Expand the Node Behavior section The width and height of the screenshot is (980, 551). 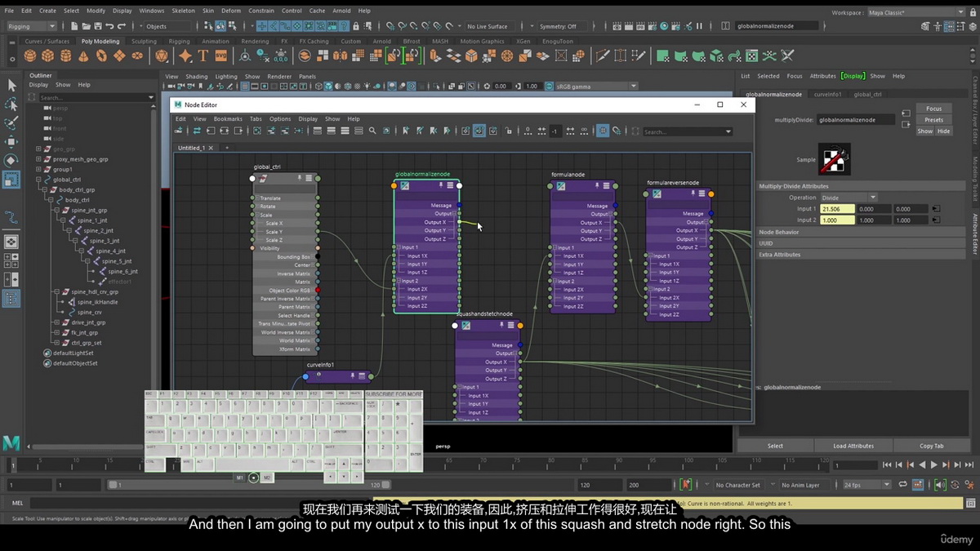pyautogui.click(x=862, y=232)
